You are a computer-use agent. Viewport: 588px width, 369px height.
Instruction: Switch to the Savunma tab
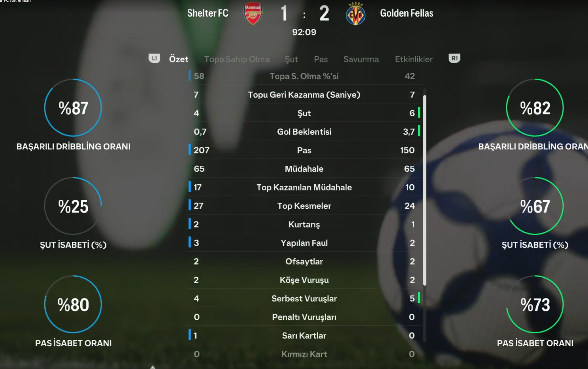click(x=361, y=59)
